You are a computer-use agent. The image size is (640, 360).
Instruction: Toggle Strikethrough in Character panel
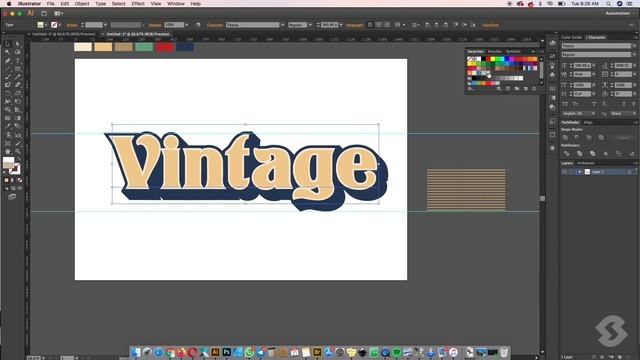click(633, 104)
